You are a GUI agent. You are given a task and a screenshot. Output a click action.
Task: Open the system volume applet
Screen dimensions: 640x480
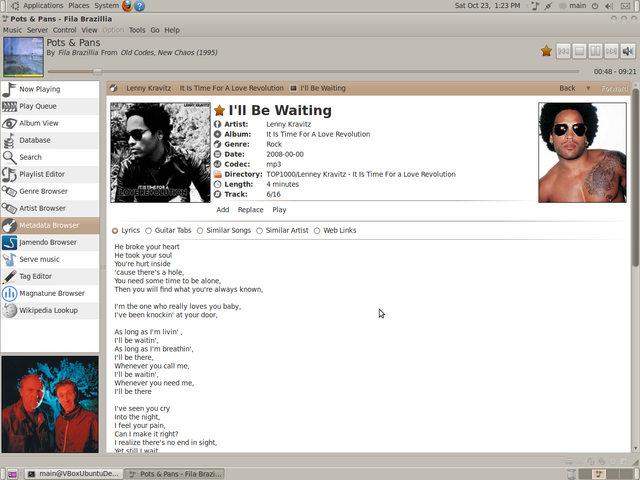pyautogui.click(x=609, y=6)
